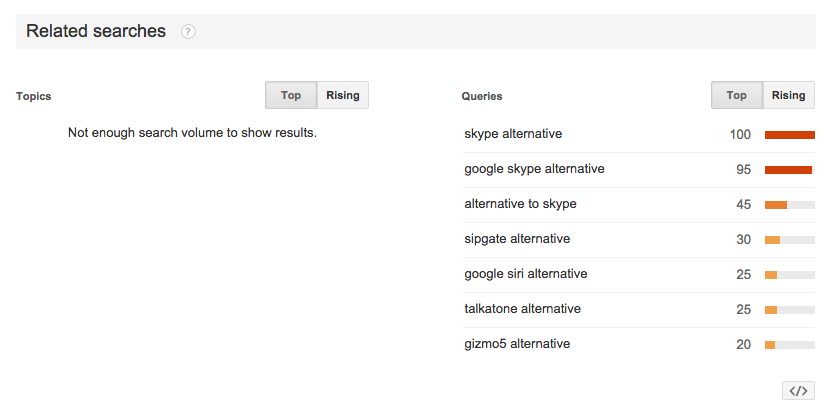Screen dimensions: 831x420
Task: Click 'alternative to skype' query
Action: [x=520, y=204]
